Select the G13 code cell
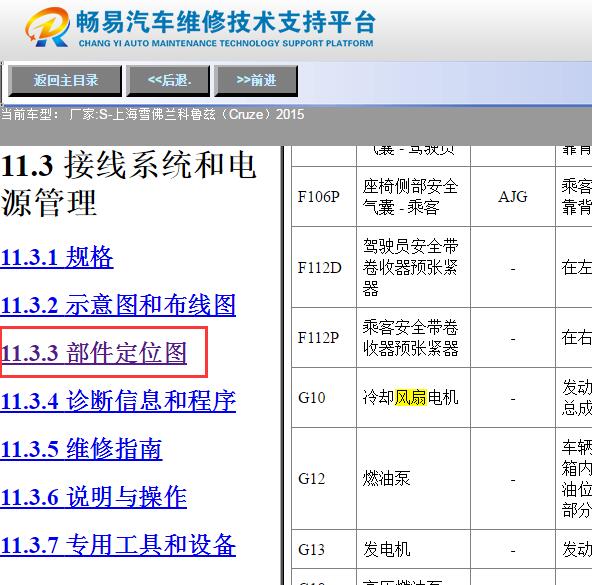Image resolution: width=592 pixels, height=585 pixels. (x=324, y=549)
